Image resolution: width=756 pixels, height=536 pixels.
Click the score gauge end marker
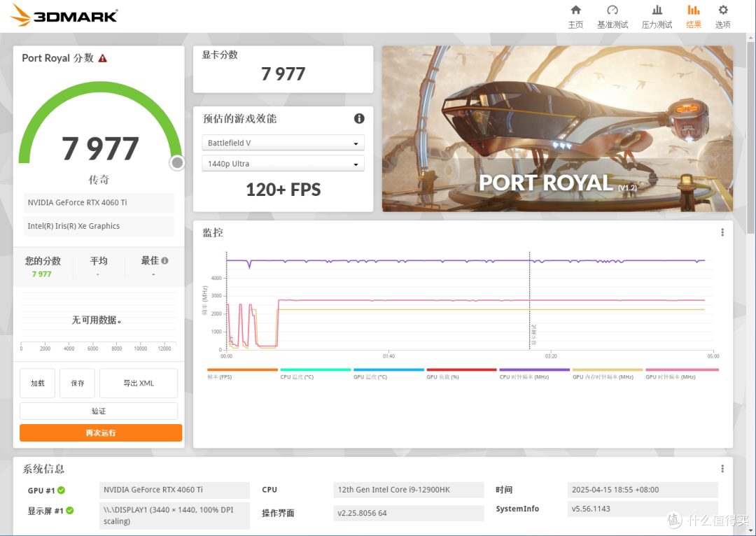point(177,163)
